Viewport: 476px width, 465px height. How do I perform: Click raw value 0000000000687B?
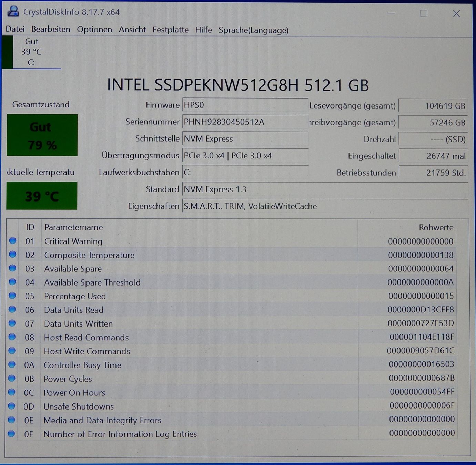click(x=422, y=378)
